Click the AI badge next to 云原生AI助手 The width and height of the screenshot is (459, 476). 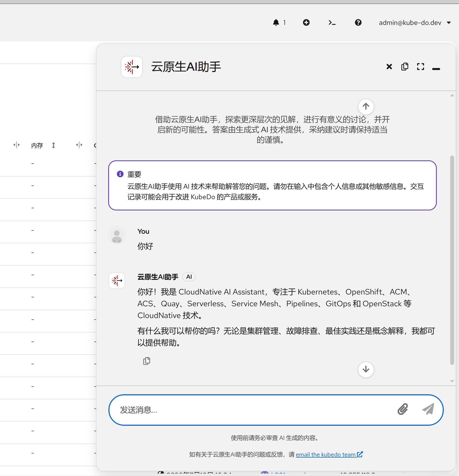[x=189, y=277]
